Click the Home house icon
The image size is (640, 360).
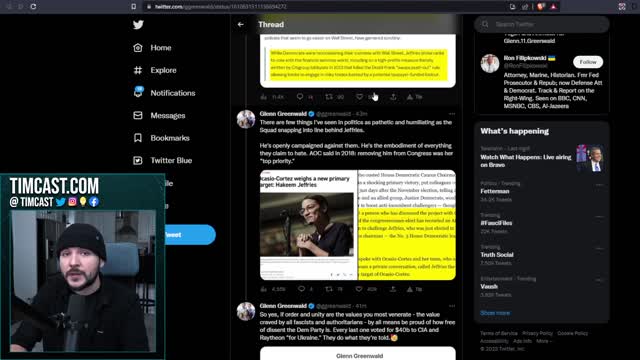pos(138,48)
